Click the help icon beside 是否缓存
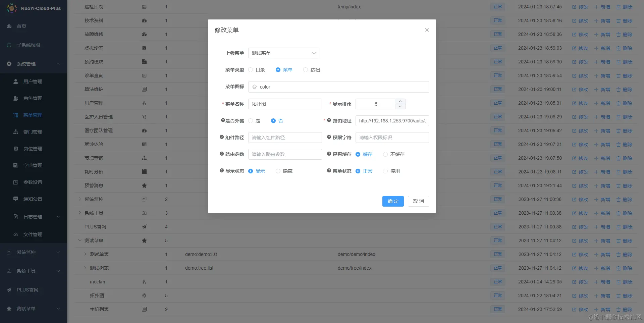This screenshot has width=644, height=323. (x=329, y=154)
